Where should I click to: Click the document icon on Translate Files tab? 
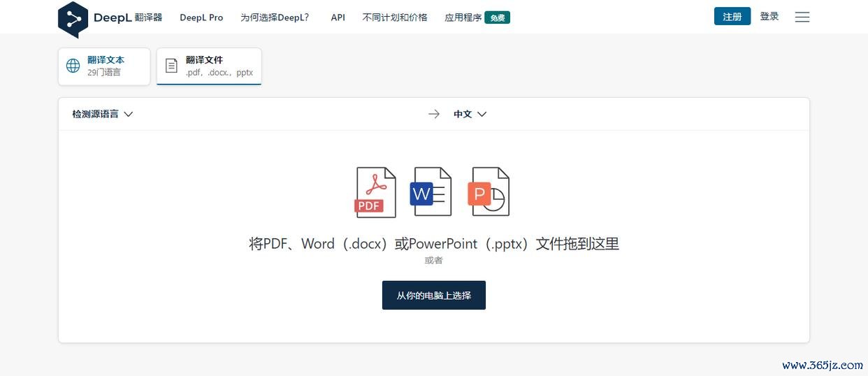171,66
